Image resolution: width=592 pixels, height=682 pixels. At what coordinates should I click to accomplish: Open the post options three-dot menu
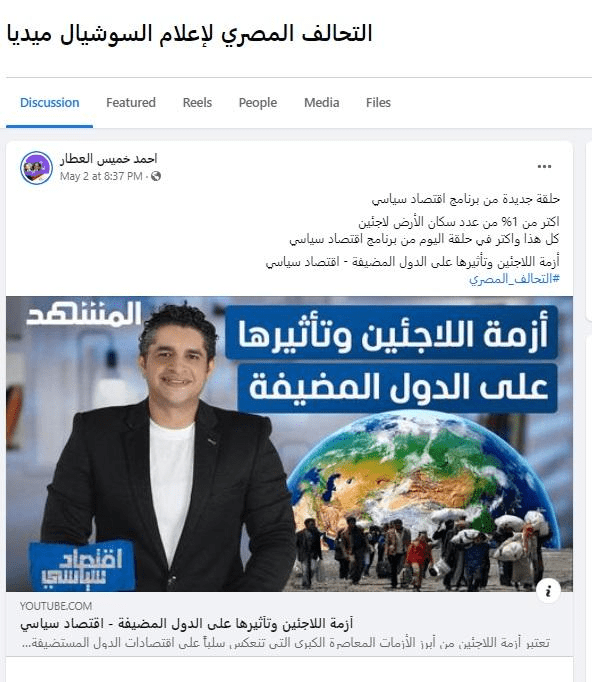544,167
